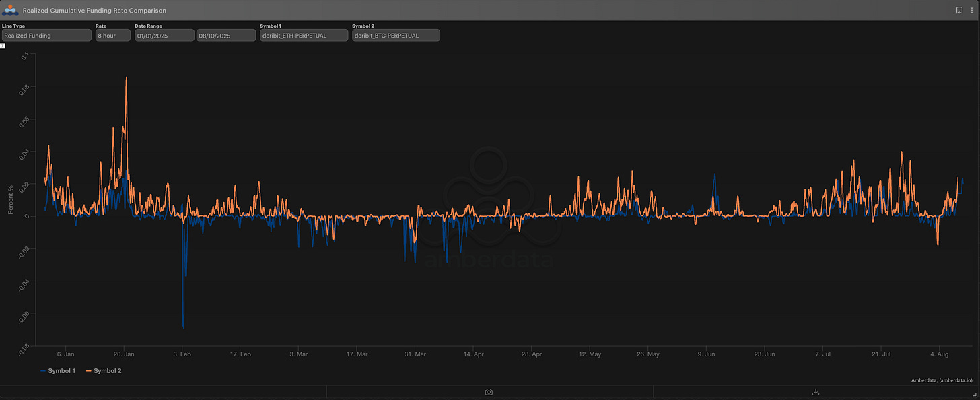980x400 pixels.
Task: Open the three-dot options menu
Action: pos(971,10)
